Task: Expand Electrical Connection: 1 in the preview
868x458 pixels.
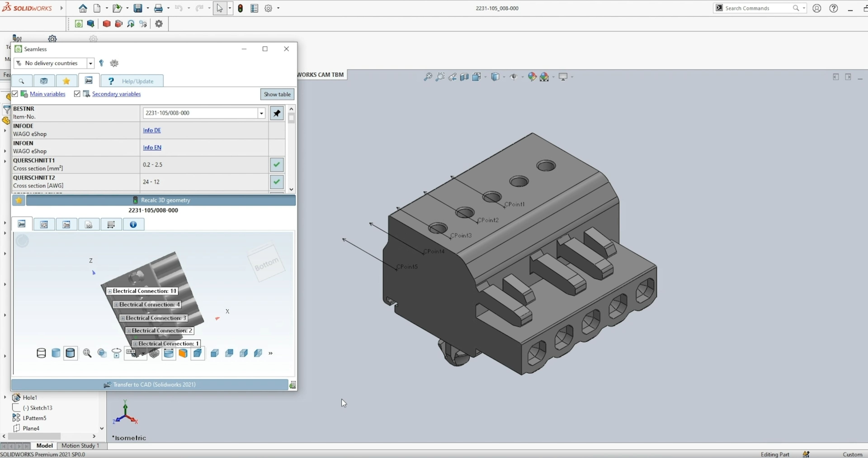Action: click(135, 344)
